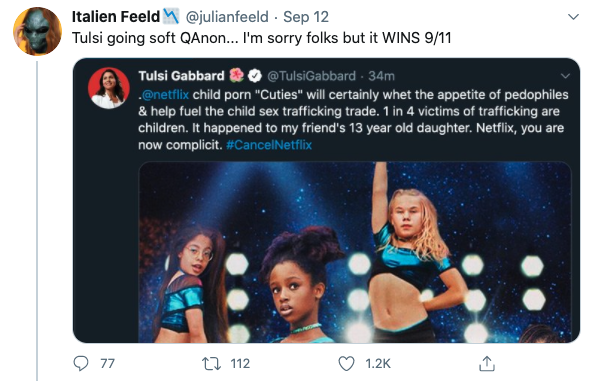Click the flower emoji beside Tulsi Gabbard
Viewport: 595px width, 381px height.
(x=236, y=75)
